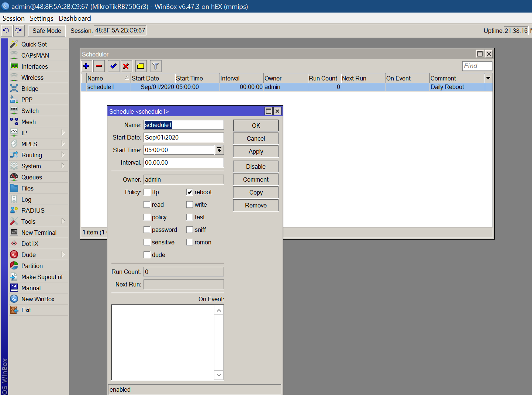Open Log in sidebar
Viewport: 532px width, 395px height.
[39, 199]
